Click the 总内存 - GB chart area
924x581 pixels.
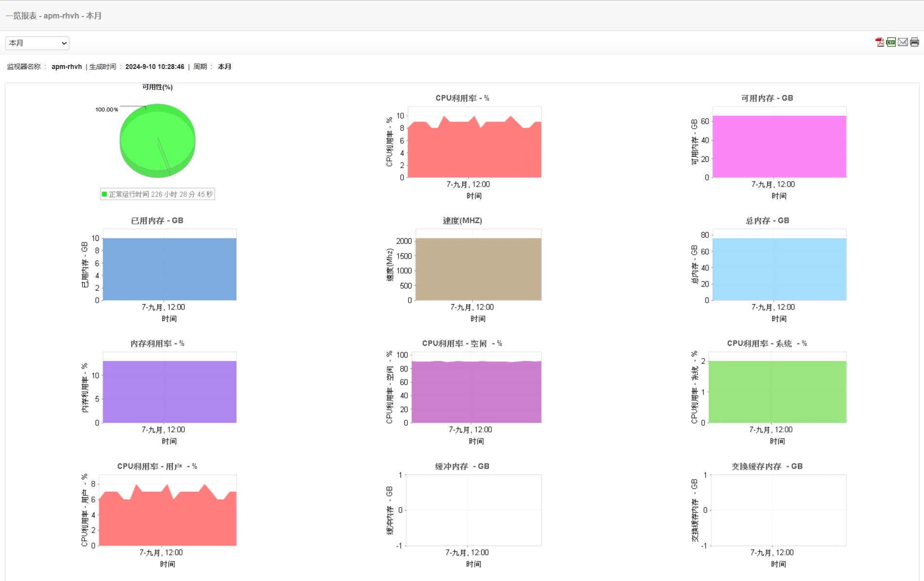[x=779, y=265]
